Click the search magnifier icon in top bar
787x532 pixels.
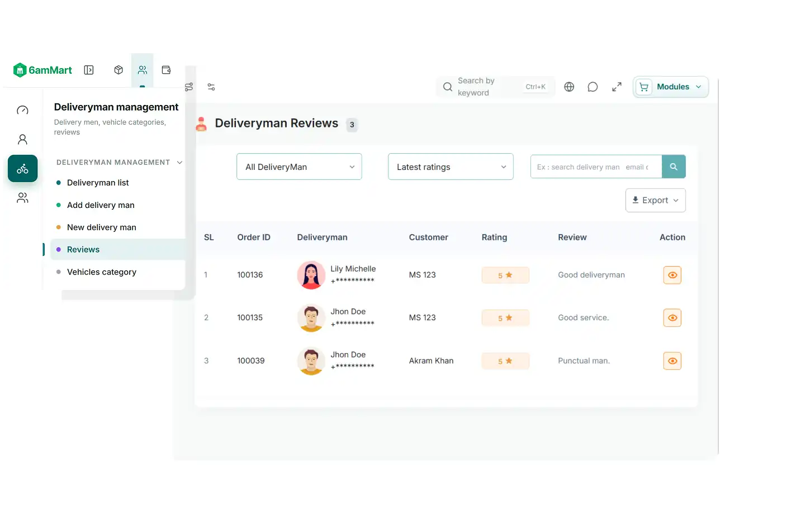click(x=448, y=87)
